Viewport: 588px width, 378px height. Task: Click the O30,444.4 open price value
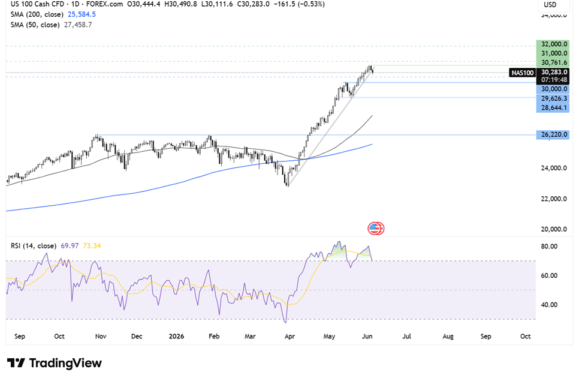[x=144, y=4]
